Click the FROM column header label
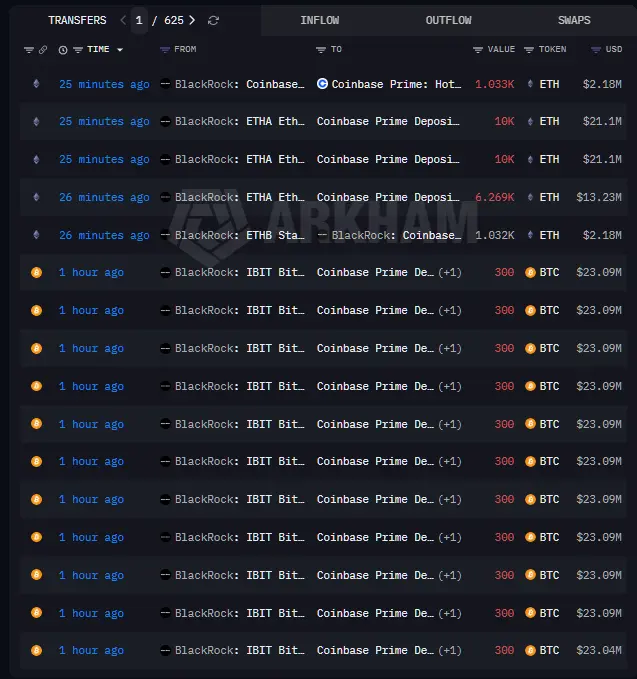The height and width of the screenshot is (679, 637). [x=185, y=49]
